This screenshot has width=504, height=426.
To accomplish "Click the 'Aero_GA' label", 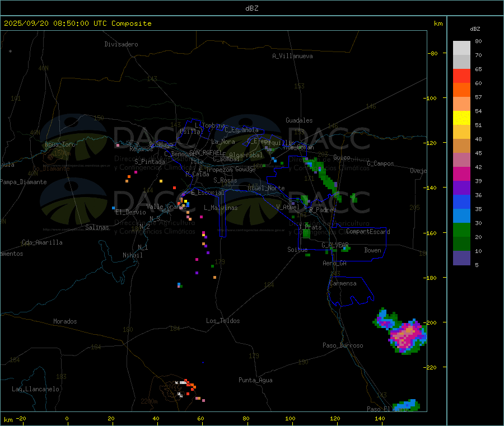I will click(x=335, y=263).
